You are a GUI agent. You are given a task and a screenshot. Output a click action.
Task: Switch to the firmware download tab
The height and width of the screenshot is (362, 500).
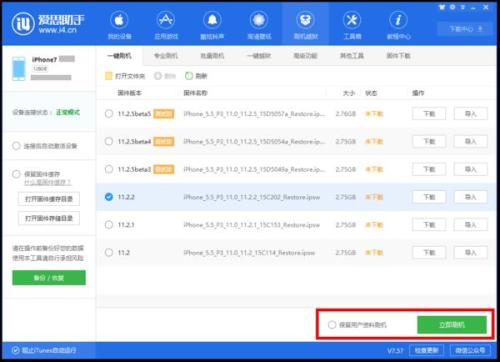398,56
